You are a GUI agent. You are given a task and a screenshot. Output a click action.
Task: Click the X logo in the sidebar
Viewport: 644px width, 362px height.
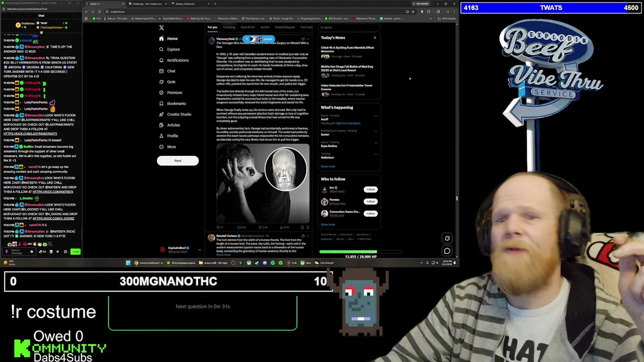tap(162, 28)
